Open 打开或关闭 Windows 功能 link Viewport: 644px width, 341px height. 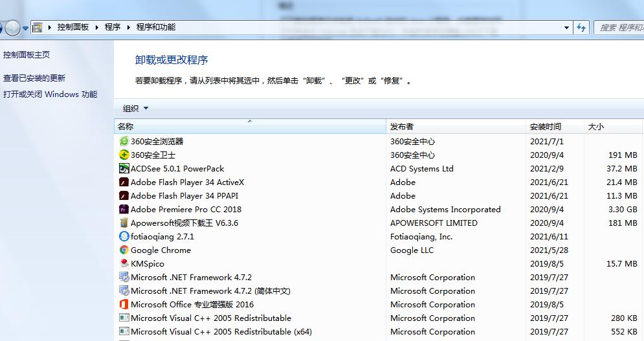pyautogui.click(x=50, y=94)
